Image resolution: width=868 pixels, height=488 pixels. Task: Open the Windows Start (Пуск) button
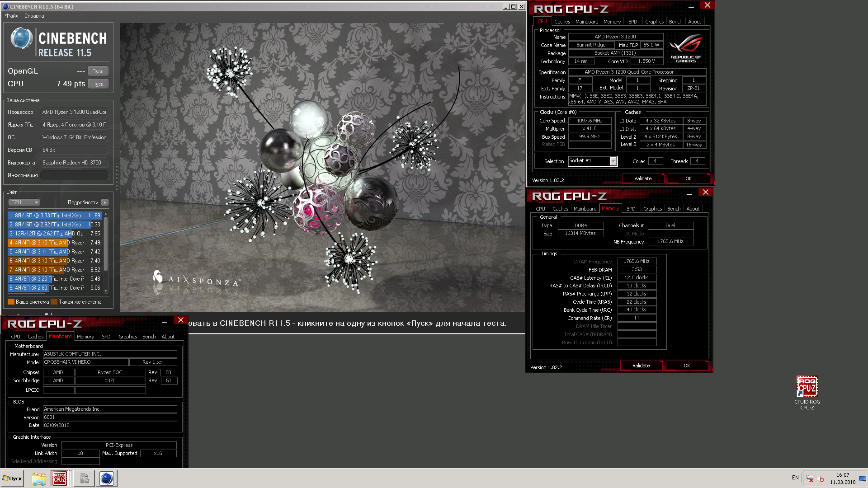12,479
